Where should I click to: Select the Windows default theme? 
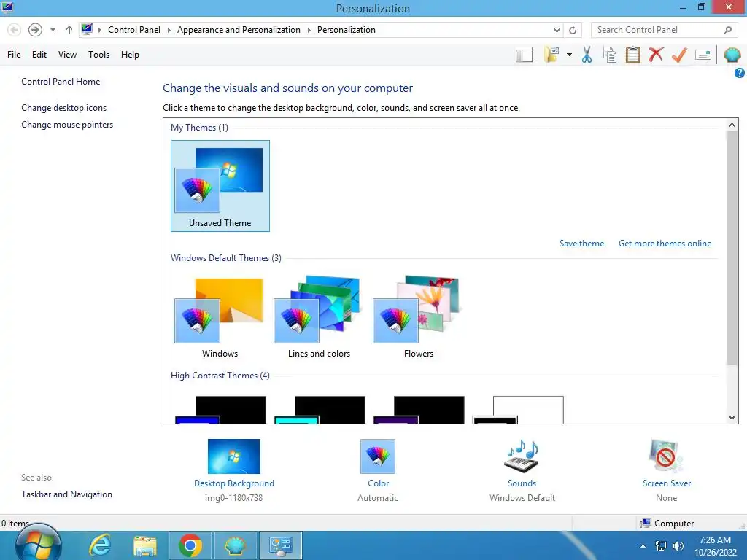pyautogui.click(x=220, y=318)
